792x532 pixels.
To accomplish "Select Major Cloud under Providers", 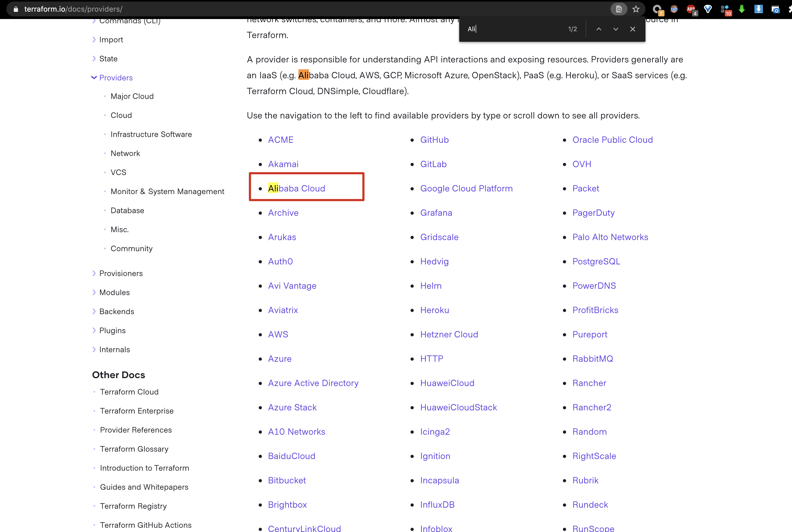I will [132, 96].
